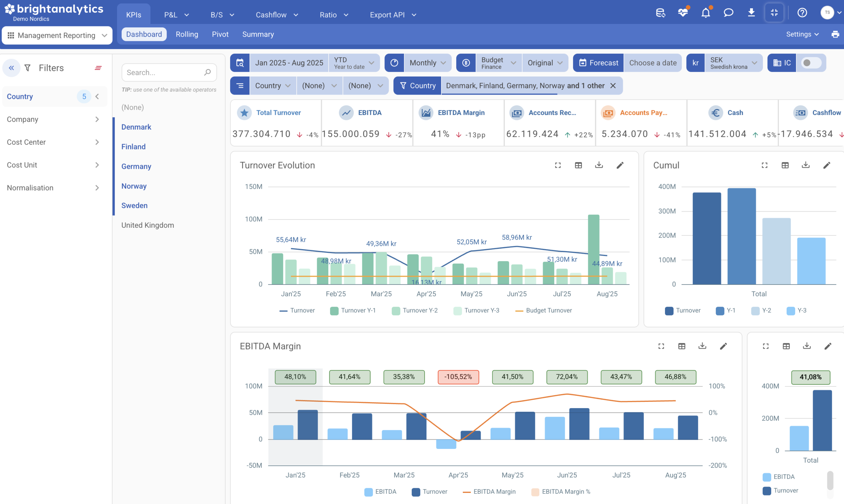Click the Choose a date field
Image resolution: width=844 pixels, height=504 pixels.
click(653, 63)
